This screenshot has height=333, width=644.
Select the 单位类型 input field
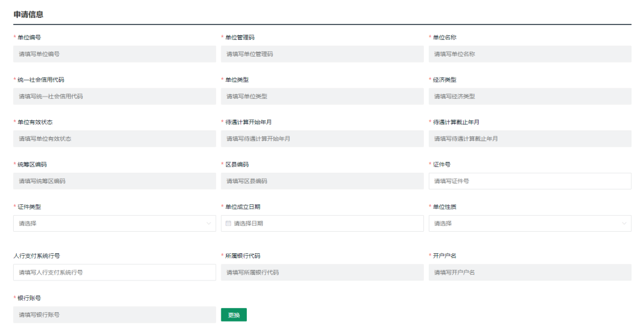[322, 97]
